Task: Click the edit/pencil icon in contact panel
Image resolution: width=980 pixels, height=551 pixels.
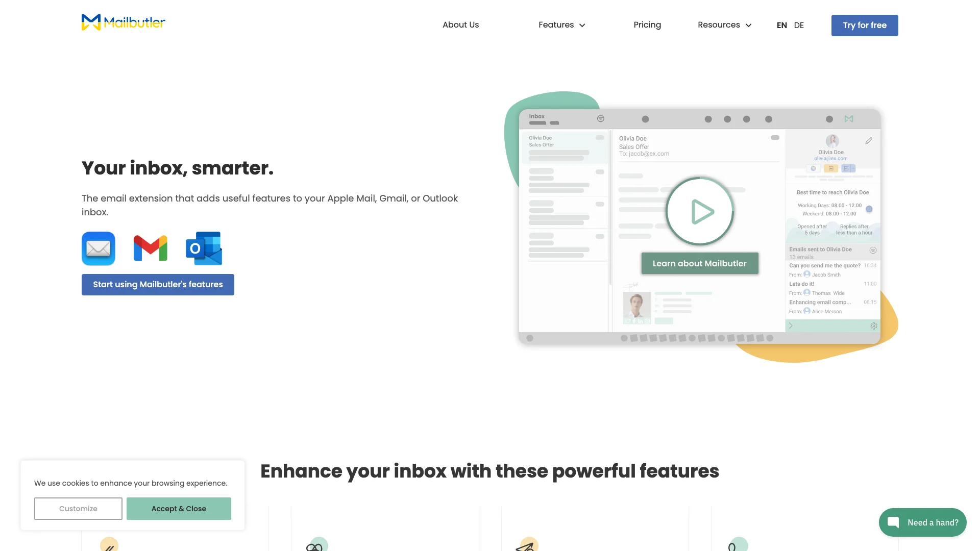Action: point(869,140)
